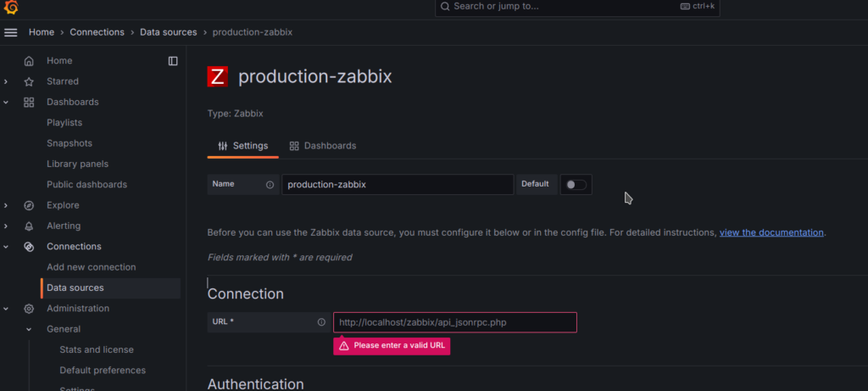The height and width of the screenshot is (391, 868).
Task: Switch to the Dashboards tab
Action: pos(323,146)
